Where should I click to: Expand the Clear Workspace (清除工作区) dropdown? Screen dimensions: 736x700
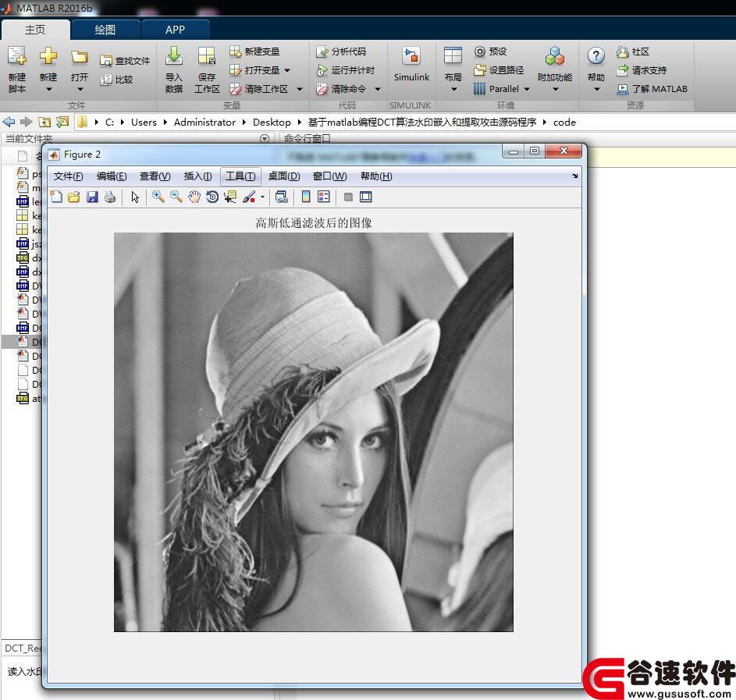[x=300, y=89]
